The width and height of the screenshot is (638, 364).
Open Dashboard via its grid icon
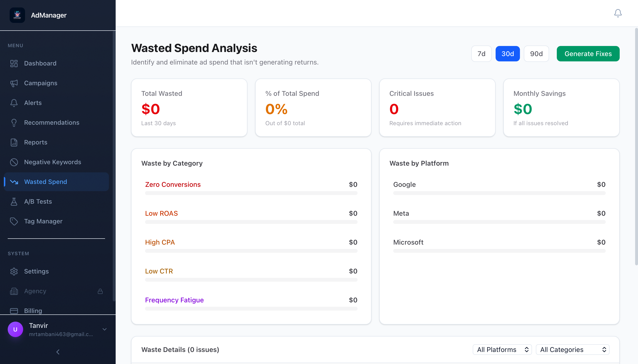coord(14,63)
